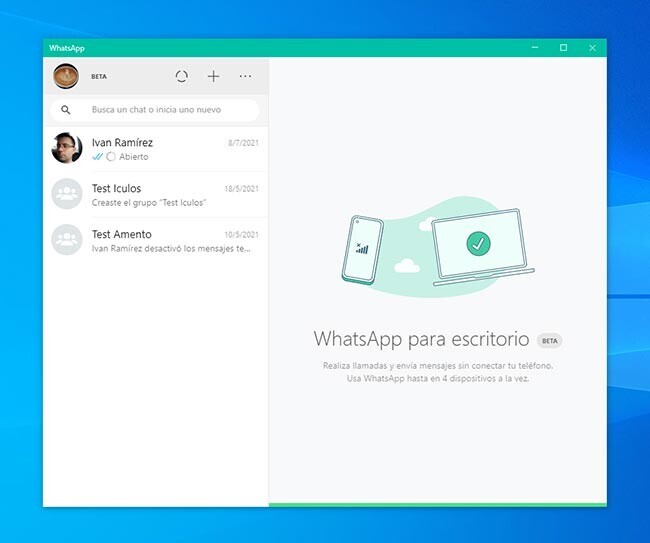Click date 10/5/2021 on Test Amento
This screenshot has width=650, height=543.
pos(242,235)
